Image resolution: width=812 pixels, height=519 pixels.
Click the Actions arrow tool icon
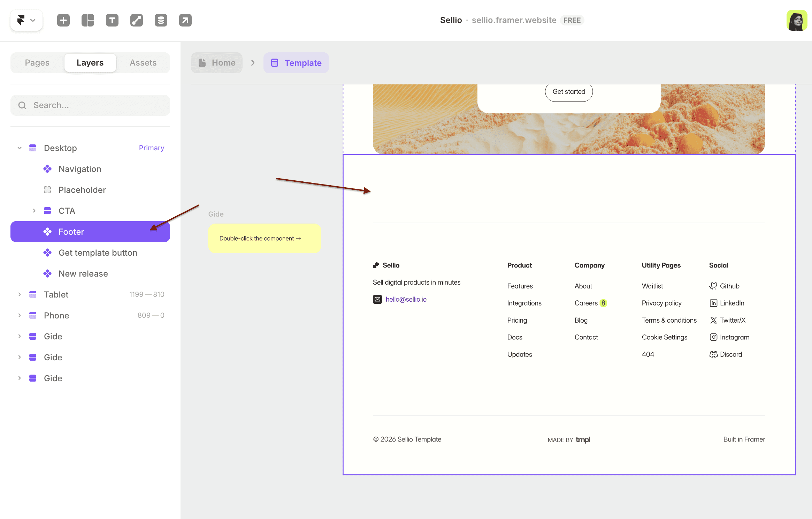pyautogui.click(x=185, y=20)
